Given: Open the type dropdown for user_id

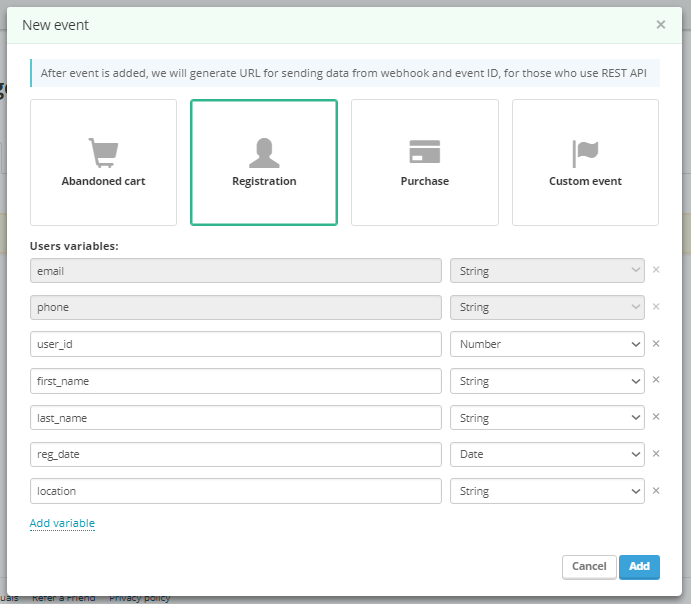Looking at the screenshot, I should click(547, 344).
